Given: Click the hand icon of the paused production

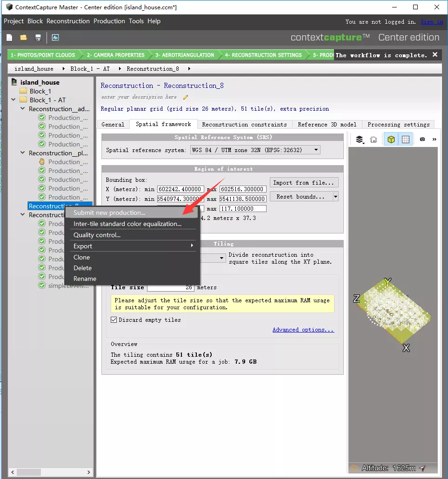Looking at the screenshot, I should 42,162.
